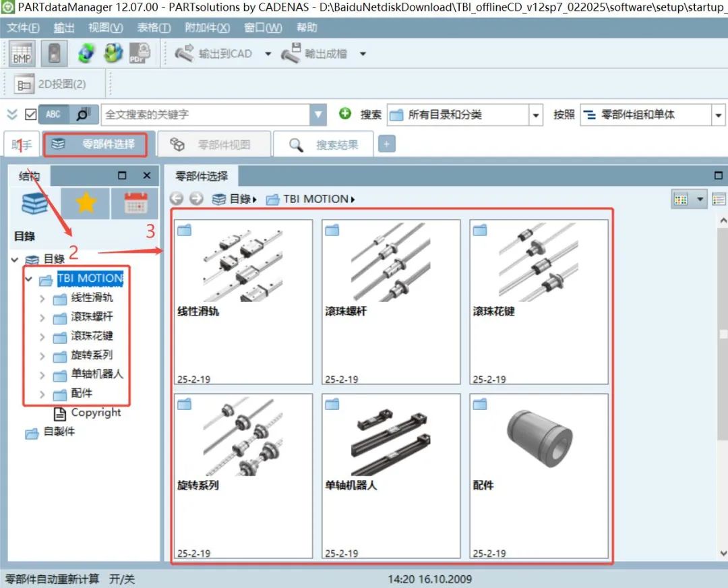Collapse the TBI MOTION tree node
The height and width of the screenshot is (588, 728).
(29, 279)
